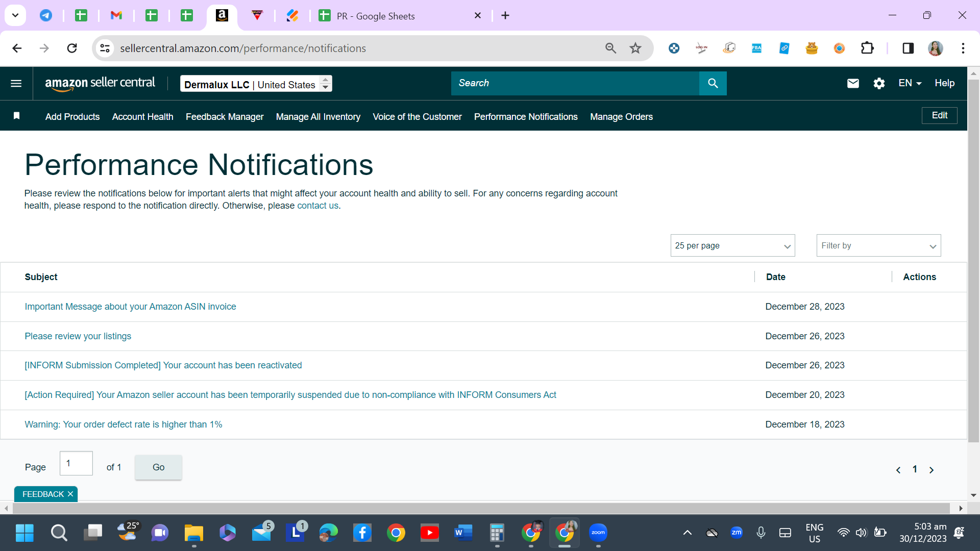Open the Chrome three-dot menu
The width and height of the screenshot is (980, 551).
click(963, 48)
